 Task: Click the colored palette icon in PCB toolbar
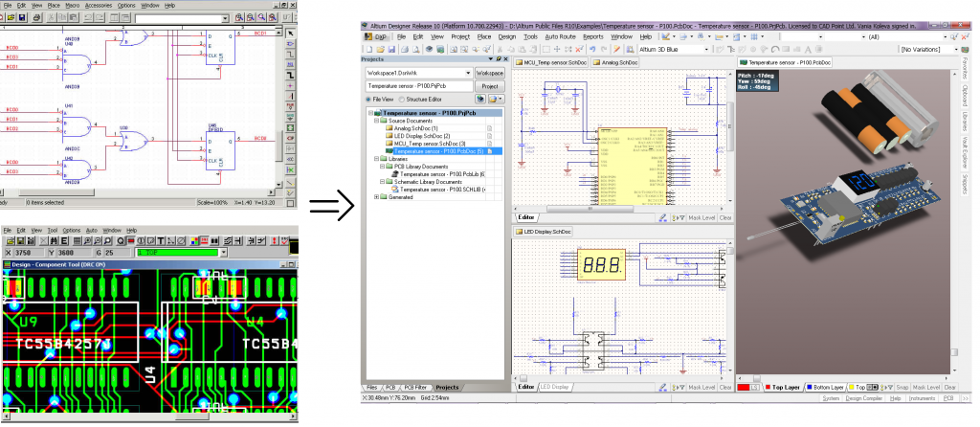[x=194, y=240]
